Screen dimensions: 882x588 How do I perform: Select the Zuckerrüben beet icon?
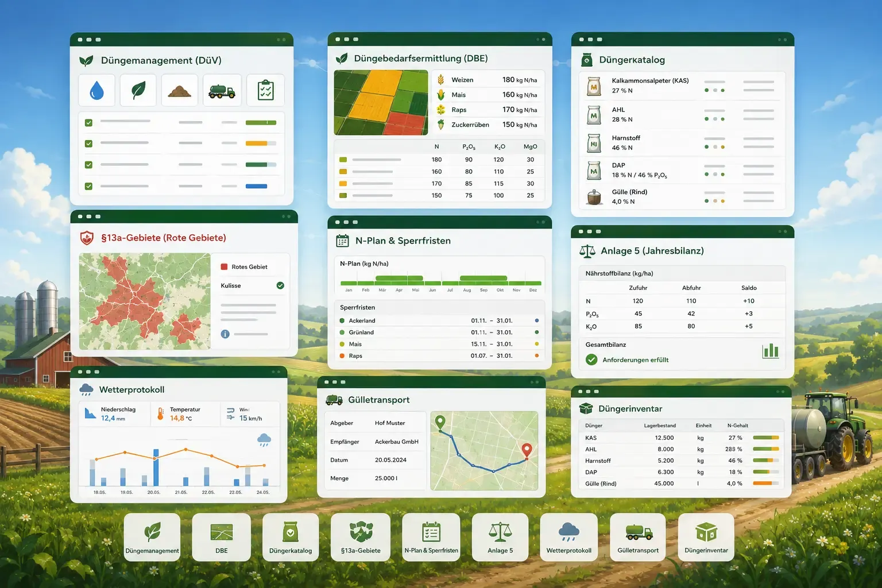coord(441,125)
